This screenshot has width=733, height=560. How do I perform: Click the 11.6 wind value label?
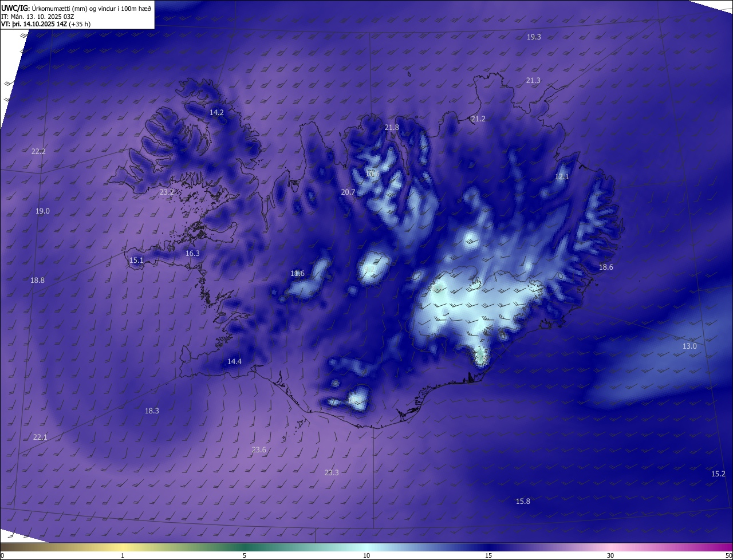click(297, 274)
